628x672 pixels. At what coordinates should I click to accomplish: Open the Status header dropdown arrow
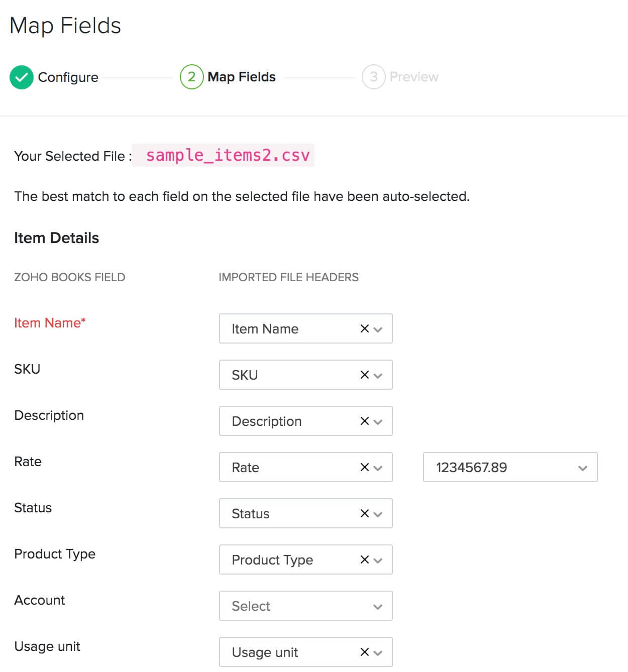coord(378,514)
